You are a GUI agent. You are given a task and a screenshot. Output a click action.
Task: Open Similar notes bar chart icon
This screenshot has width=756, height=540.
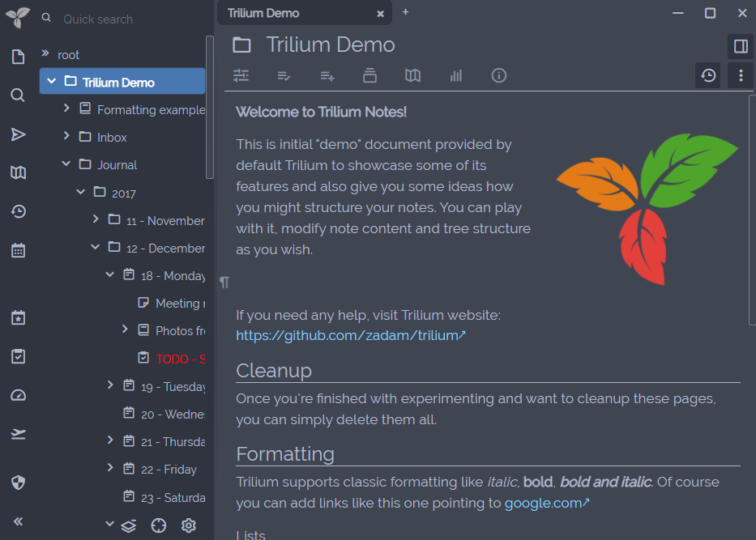(455, 75)
